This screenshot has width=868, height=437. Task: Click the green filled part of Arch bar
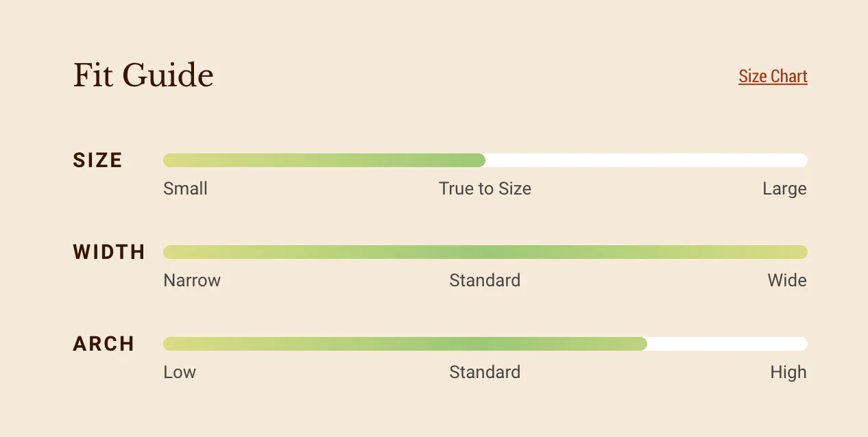405,344
